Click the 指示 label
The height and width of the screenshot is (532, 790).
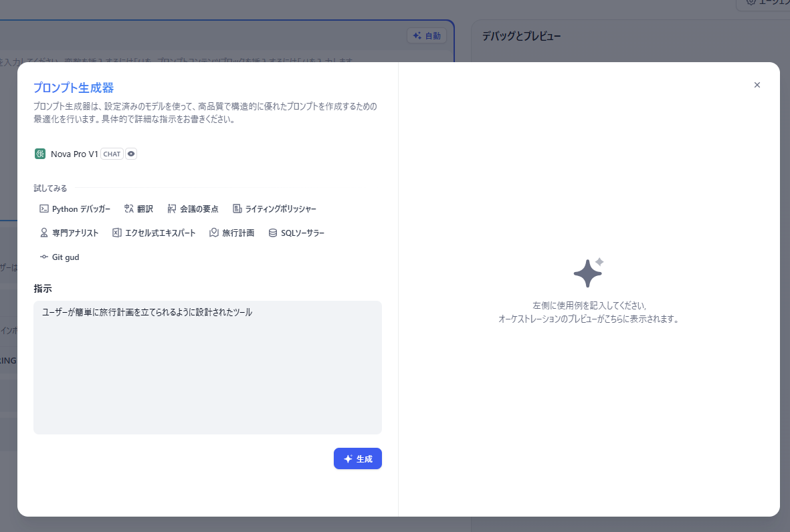click(x=43, y=289)
